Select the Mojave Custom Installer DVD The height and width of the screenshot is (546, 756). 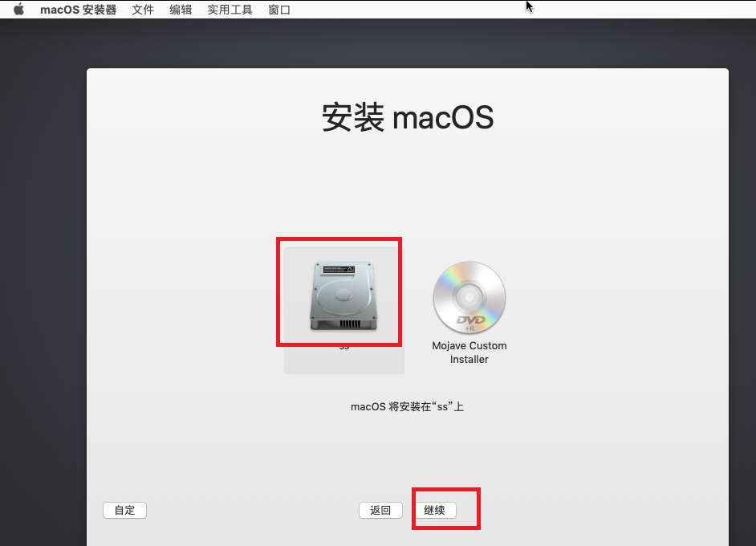pos(469,298)
